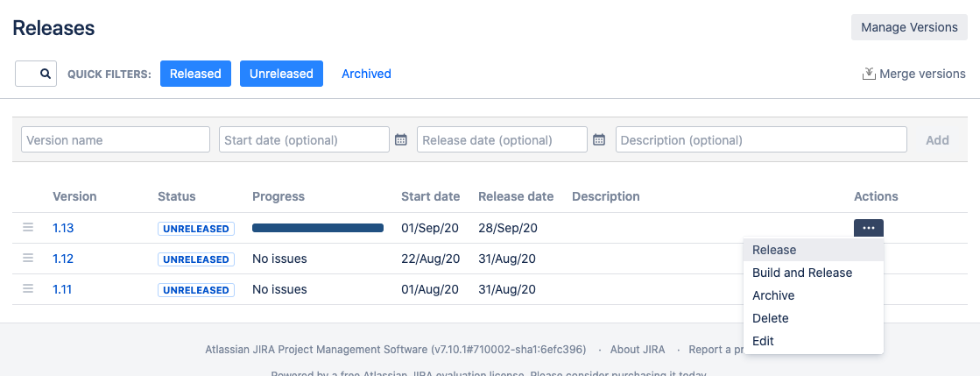Open version 1.13 link
Viewport: 980px width, 376px height.
tap(63, 228)
